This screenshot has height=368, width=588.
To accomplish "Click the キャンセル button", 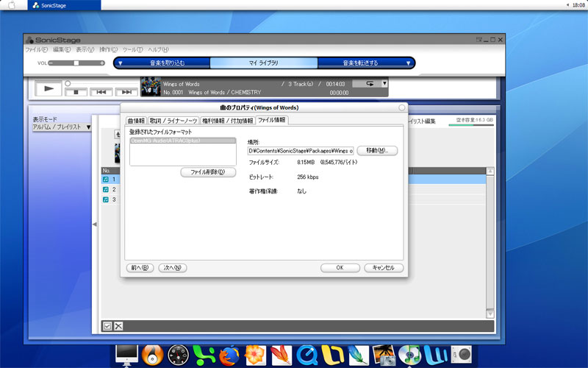I will 384,268.
